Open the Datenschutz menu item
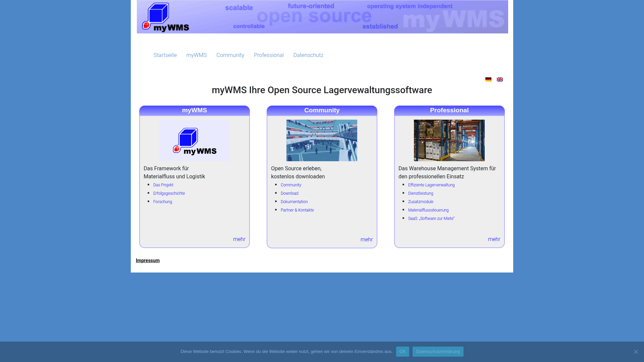This screenshot has width=644, height=362. point(308,55)
